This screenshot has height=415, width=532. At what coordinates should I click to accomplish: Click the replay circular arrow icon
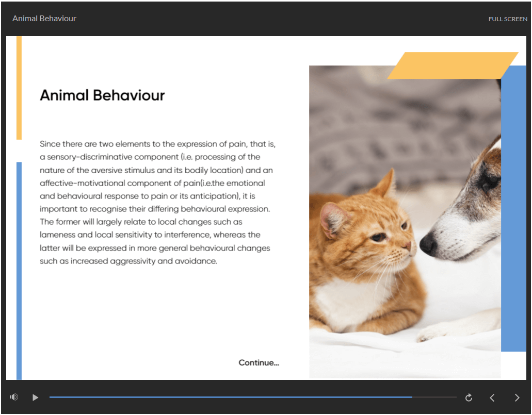[469, 397]
